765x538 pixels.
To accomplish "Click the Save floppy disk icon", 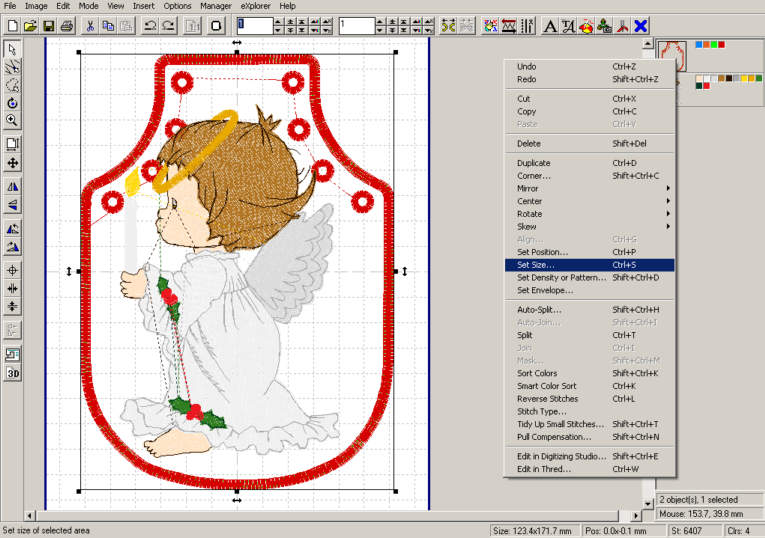I will (x=48, y=25).
